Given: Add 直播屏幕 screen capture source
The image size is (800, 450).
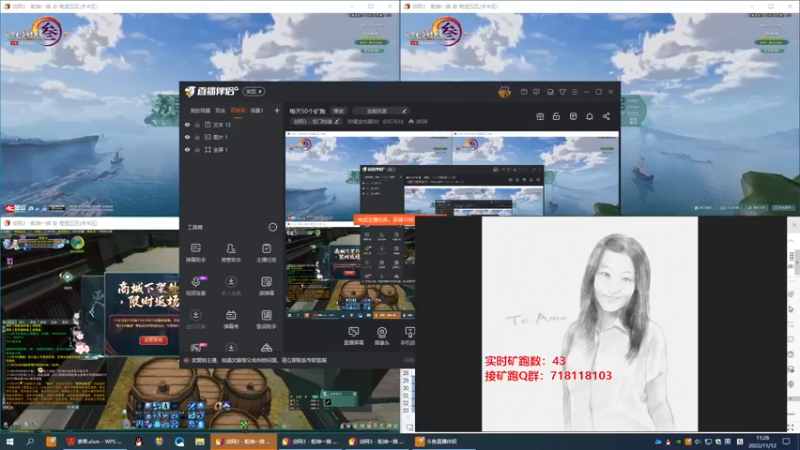Looking at the screenshot, I should [x=353, y=336].
